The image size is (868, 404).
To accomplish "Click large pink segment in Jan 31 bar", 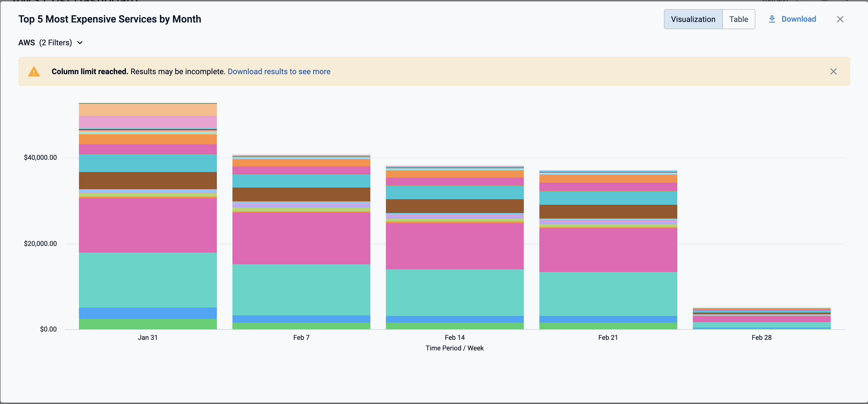I will coord(148,225).
